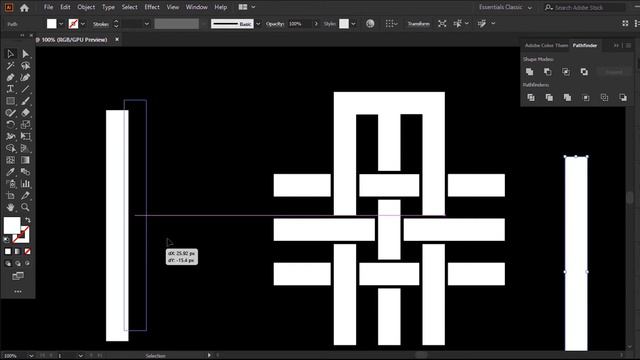Screen dimensions: 640x360
Task: Select the Artboard tool
Action: tap(11, 196)
